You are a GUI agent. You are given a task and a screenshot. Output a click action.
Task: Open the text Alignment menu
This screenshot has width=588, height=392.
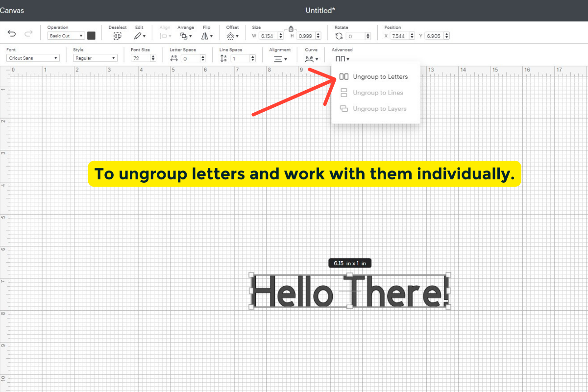tap(280, 59)
